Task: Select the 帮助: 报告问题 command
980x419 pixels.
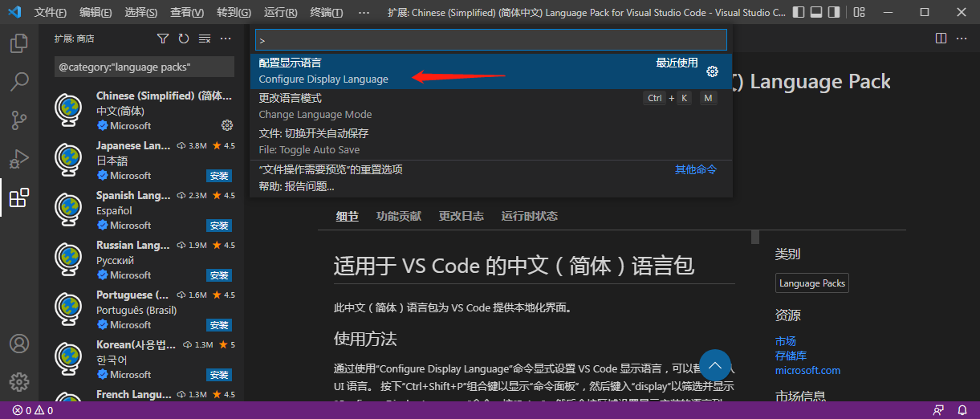Action: (491, 186)
